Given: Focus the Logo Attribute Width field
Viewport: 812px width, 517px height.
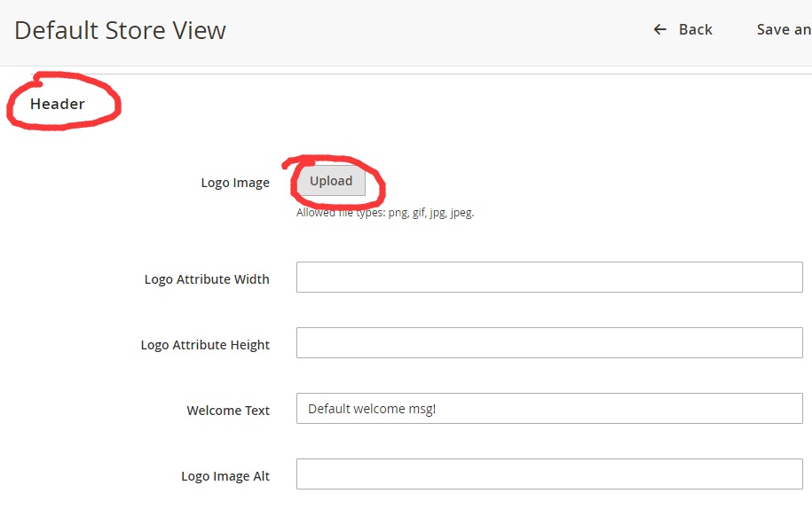Looking at the screenshot, I should 549,277.
